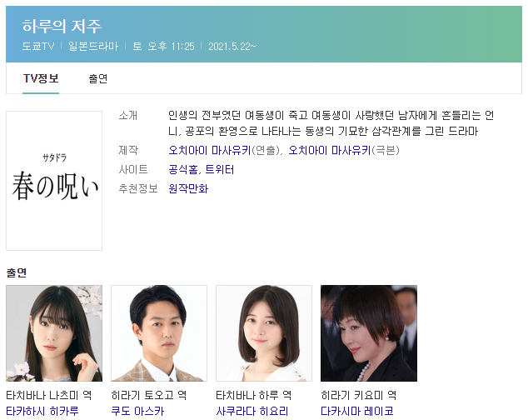Image resolution: width=528 pixels, height=420 pixels.
Task: Click the photo of 타카하시 히카루
Action: tap(54, 333)
